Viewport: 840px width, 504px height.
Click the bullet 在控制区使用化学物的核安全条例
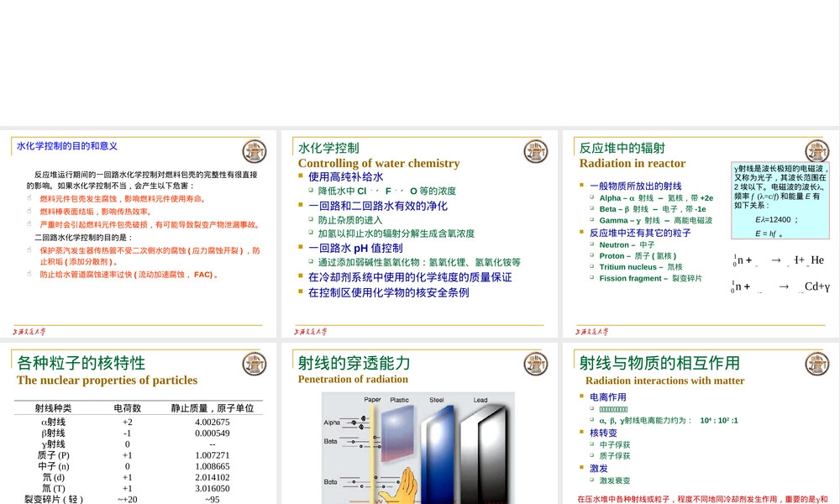click(388, 292)
